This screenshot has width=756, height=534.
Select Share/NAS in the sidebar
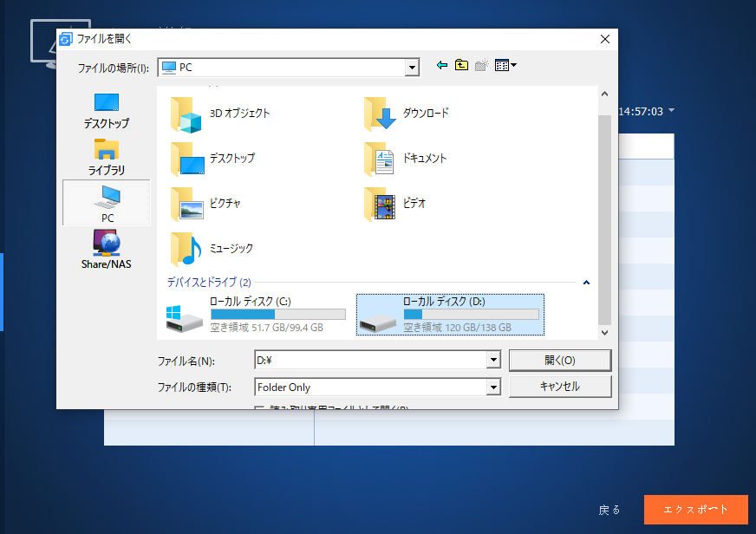click(x=105, y=250)
